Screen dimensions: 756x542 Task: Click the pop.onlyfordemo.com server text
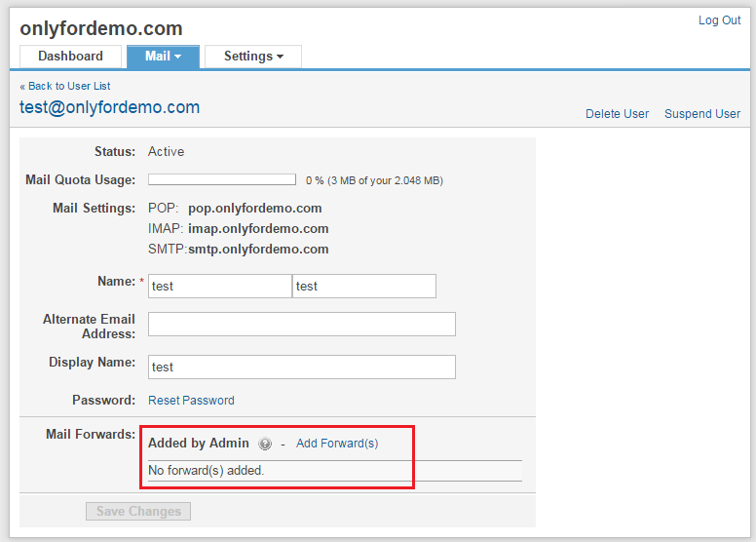(254, 209)
